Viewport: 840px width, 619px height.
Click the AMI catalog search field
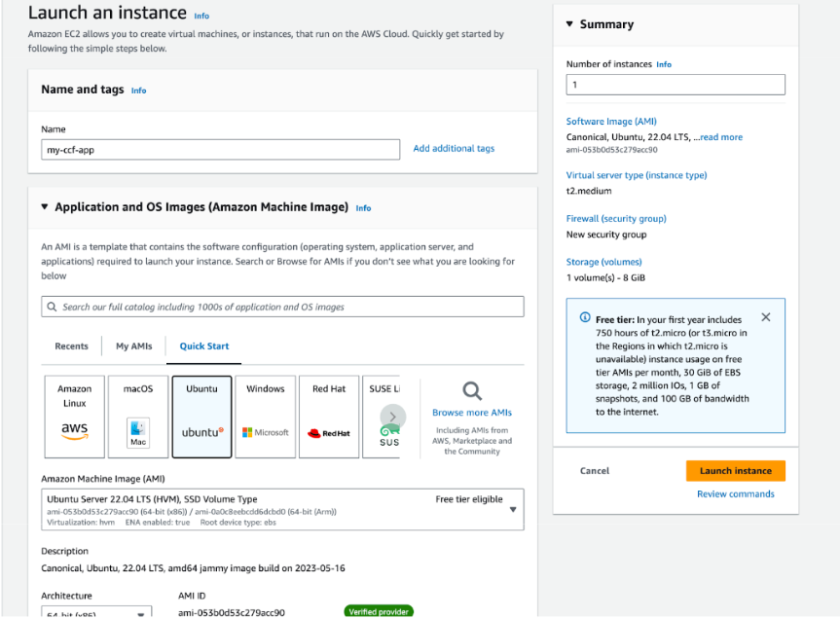282,307
